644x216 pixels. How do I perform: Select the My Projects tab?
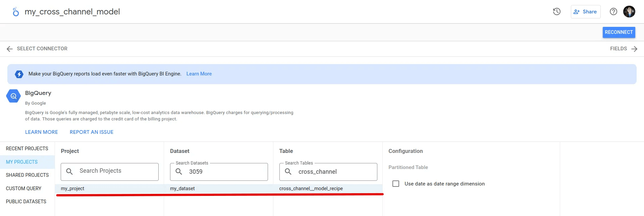tap(27, 162)
